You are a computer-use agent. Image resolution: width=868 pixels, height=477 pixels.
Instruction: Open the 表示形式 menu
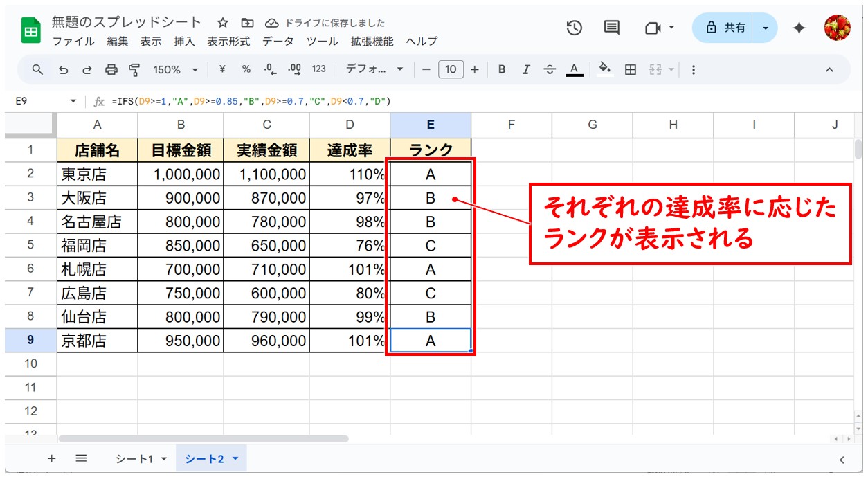pos(229,42)
